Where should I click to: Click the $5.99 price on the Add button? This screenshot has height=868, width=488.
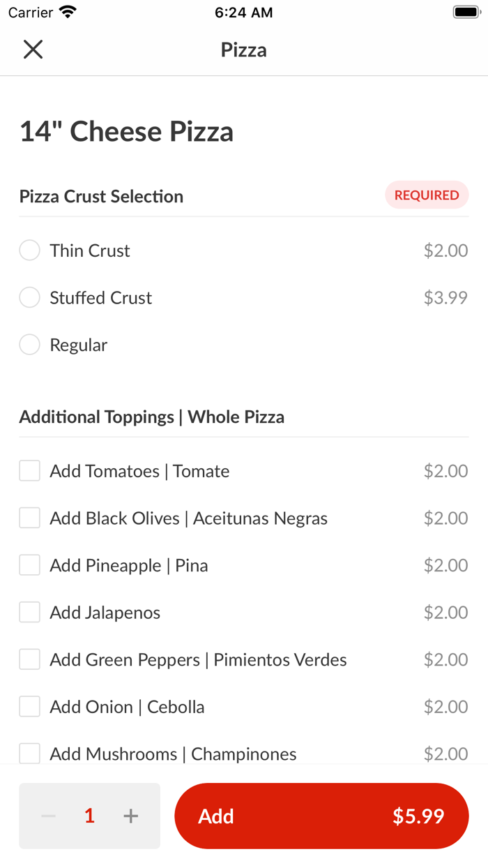coord(418,816)
